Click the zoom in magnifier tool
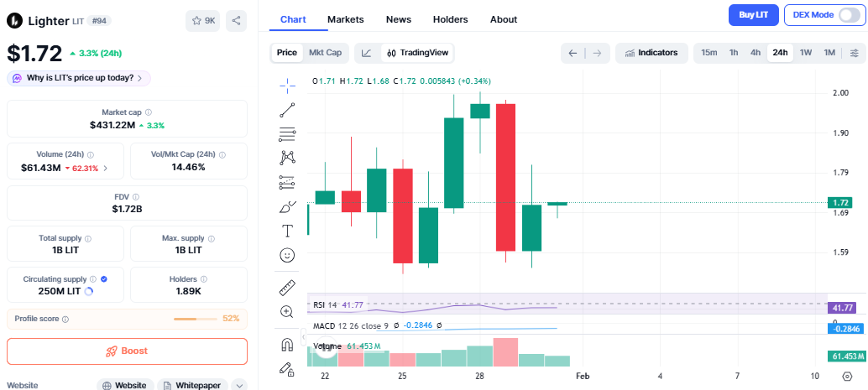This screenshot has width=868, height=390. coord(287,312)
